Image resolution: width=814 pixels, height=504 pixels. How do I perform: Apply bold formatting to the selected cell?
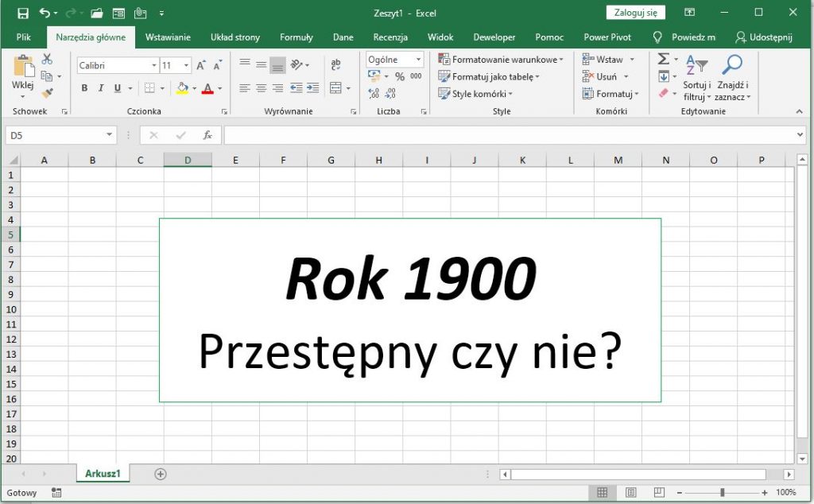click(x=84, y=88)
